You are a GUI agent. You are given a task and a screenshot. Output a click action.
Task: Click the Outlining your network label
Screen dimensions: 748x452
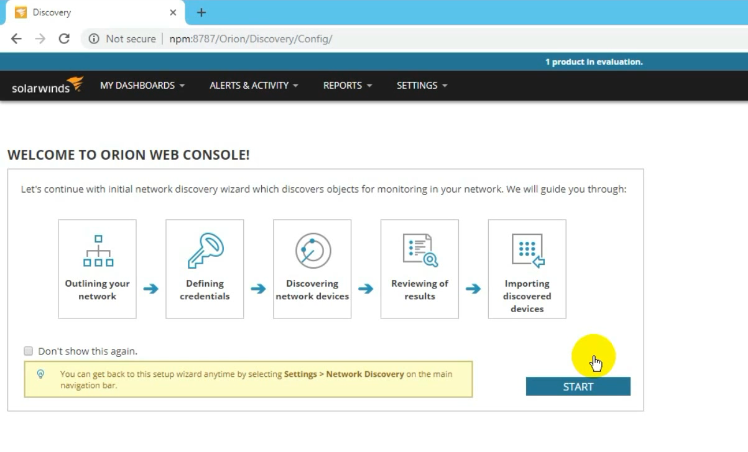pos(97,290)
